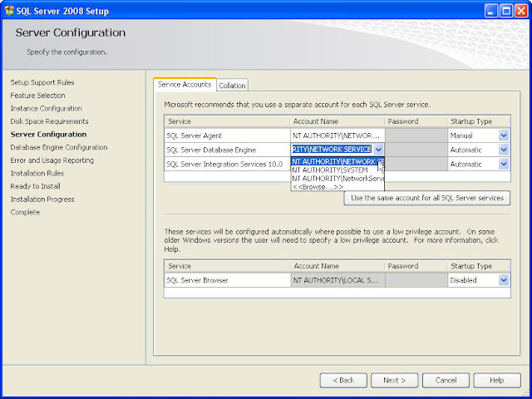Switch to the Collation tab
This screenshot has height=399, width=532.
point(233,86)
